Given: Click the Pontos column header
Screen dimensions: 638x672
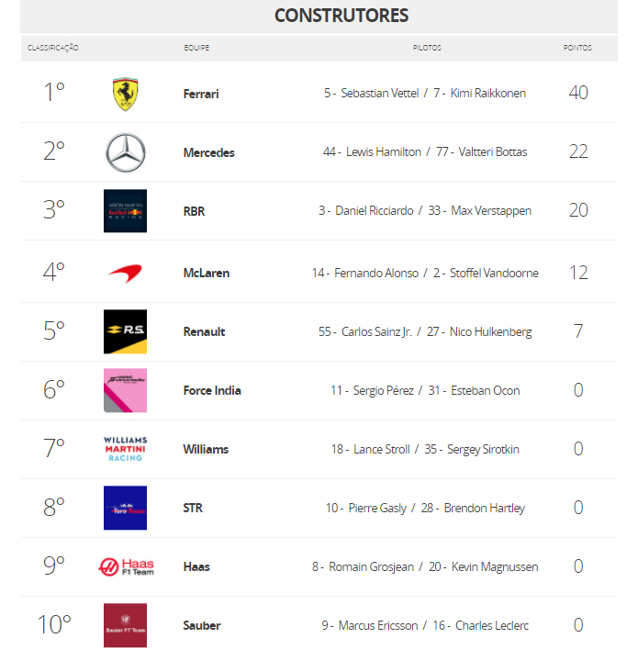Looking at the screenshot, I should click(577, 48).
